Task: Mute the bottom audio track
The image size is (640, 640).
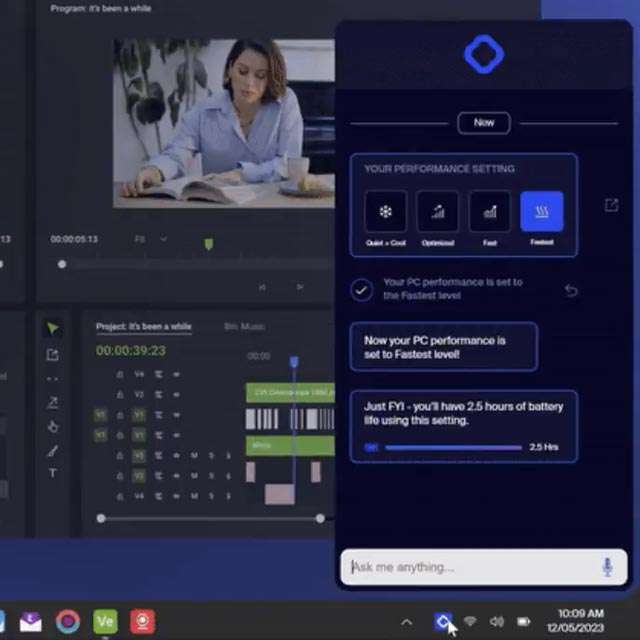Action: [194, 496]
